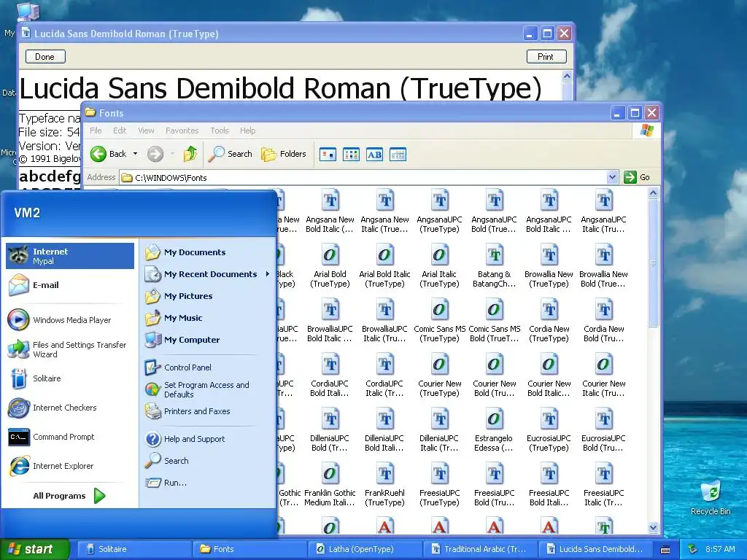This screenshot has height=560, width=747.
Task: Switch to Solitaire taskbar button
Action: (134, 549)
